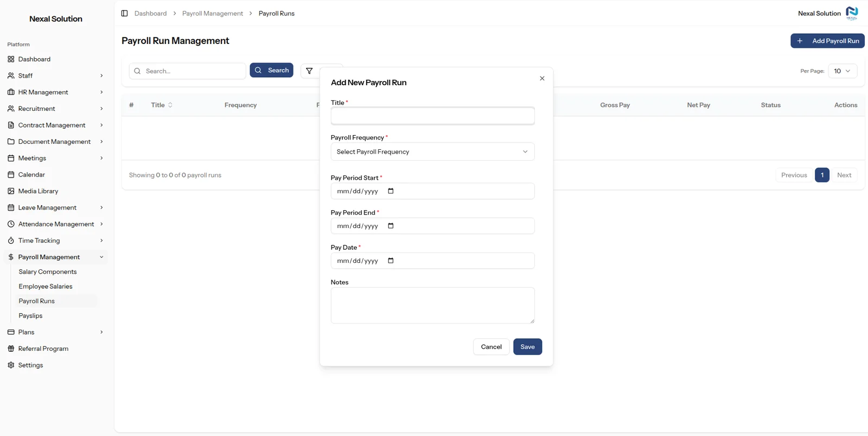The image size is (868, 436).
Task: Click the Title column sort arrows
Action: click(170, 105)
